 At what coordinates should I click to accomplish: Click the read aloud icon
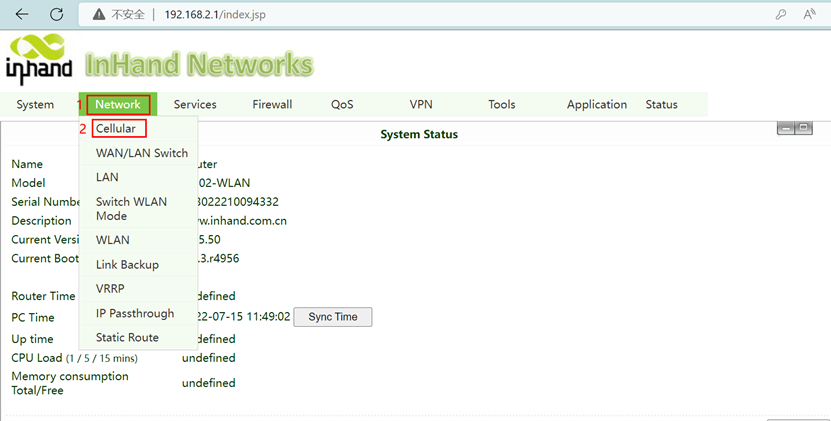pos(809,14)
